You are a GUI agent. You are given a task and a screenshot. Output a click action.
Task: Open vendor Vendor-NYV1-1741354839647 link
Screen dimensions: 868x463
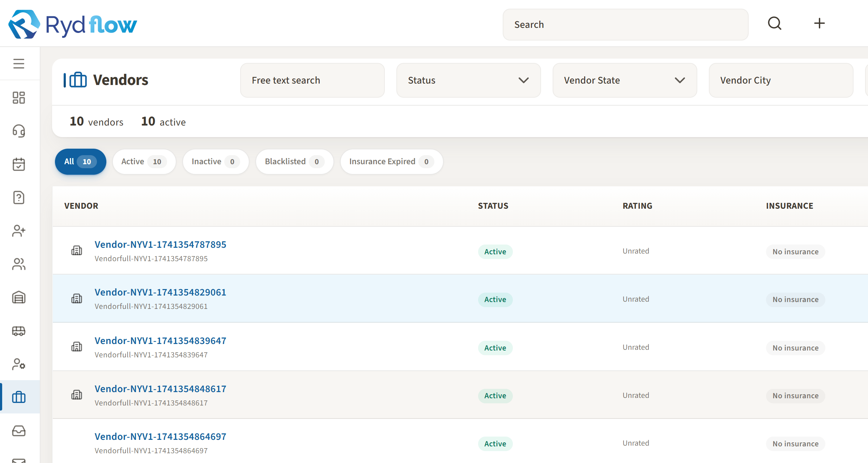coord(160,341)
